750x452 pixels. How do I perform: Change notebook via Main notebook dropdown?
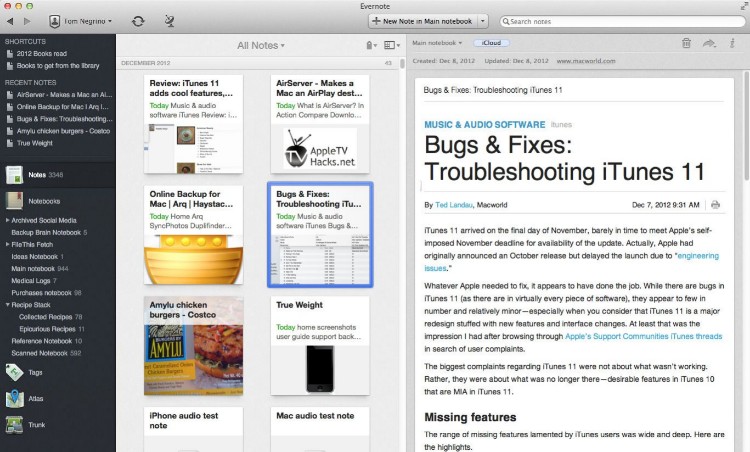(437, 43)
